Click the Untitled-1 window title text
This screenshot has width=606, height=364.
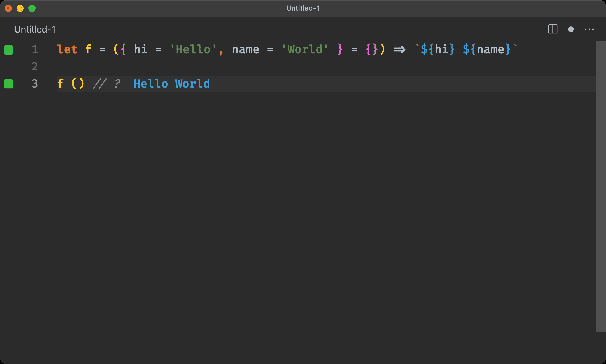pos(303,8)
